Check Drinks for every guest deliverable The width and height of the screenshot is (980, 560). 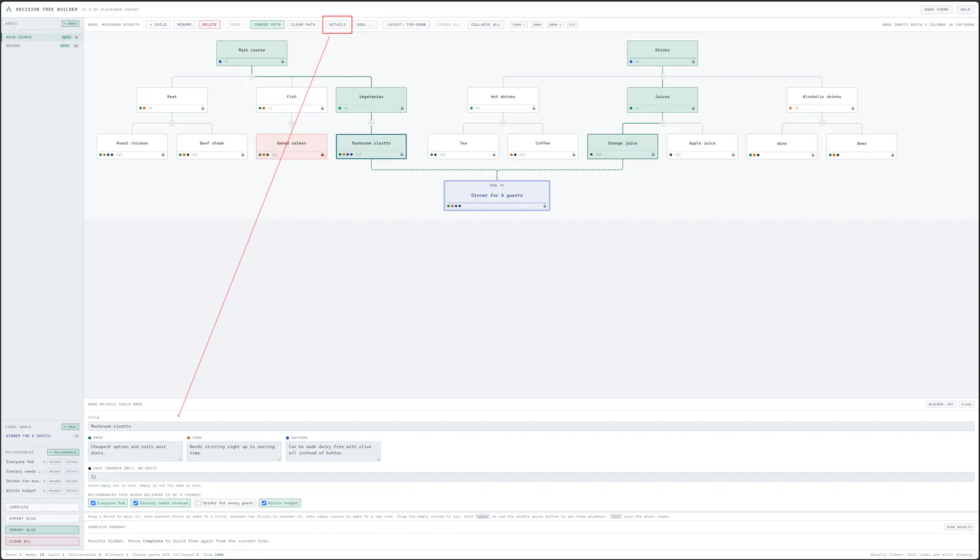198,503
